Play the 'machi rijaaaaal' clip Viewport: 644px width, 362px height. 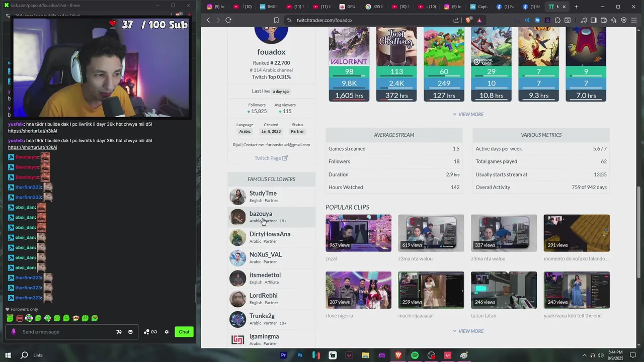pyautogui.click(x=431, y=290)
